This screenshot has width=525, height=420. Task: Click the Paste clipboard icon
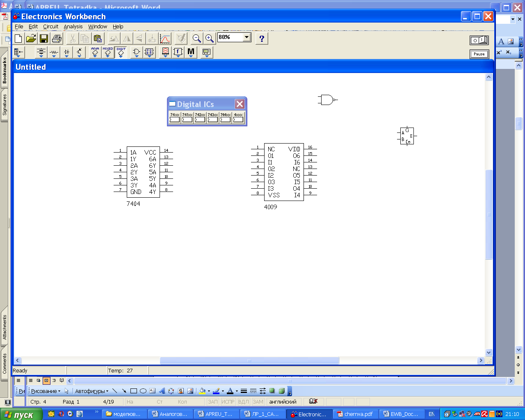click(98, 39)
